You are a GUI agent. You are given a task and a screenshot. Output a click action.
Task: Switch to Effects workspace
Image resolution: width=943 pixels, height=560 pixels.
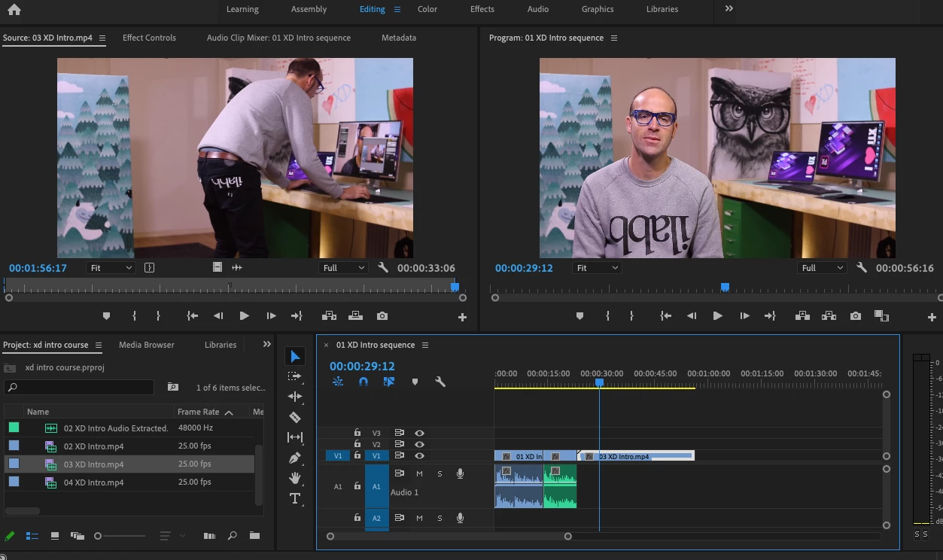tap(482, 9)
